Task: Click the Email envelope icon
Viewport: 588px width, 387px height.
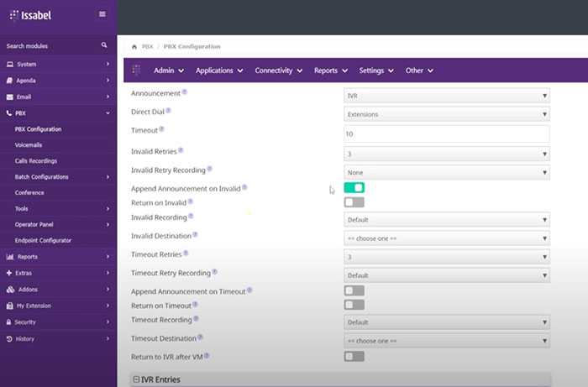Action: click(10, 97)
